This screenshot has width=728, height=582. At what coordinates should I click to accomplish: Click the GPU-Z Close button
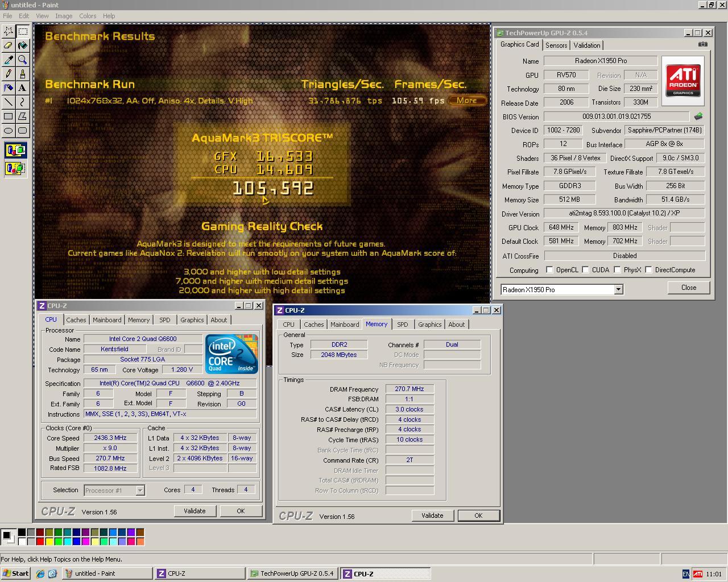[x=689, y=288]
